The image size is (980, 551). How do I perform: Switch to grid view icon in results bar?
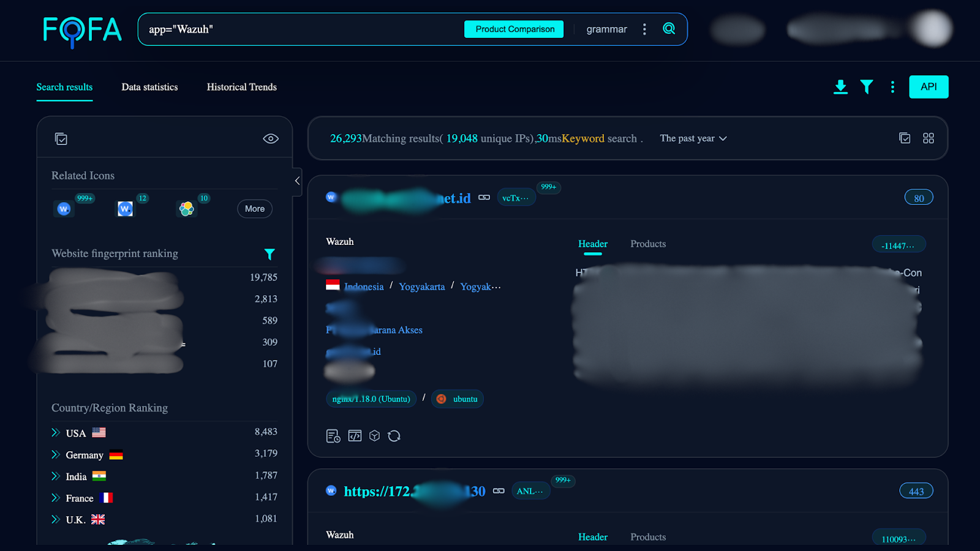pos(929,138)
